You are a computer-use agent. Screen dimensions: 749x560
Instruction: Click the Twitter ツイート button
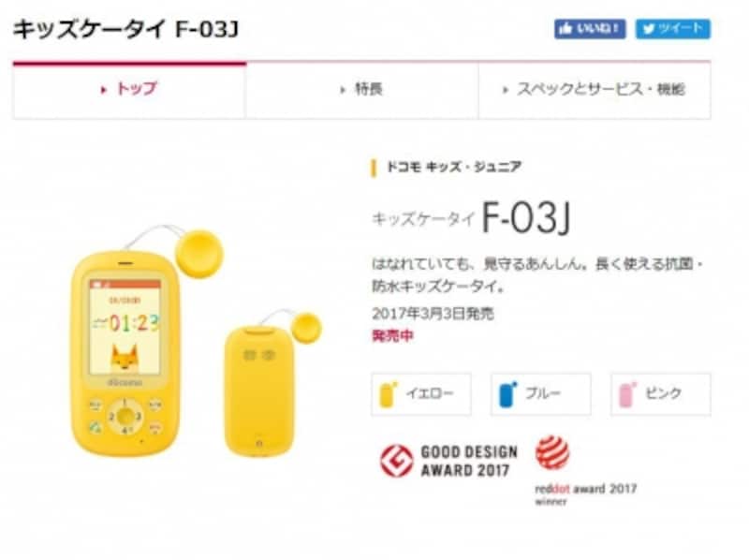pos(672,29)
